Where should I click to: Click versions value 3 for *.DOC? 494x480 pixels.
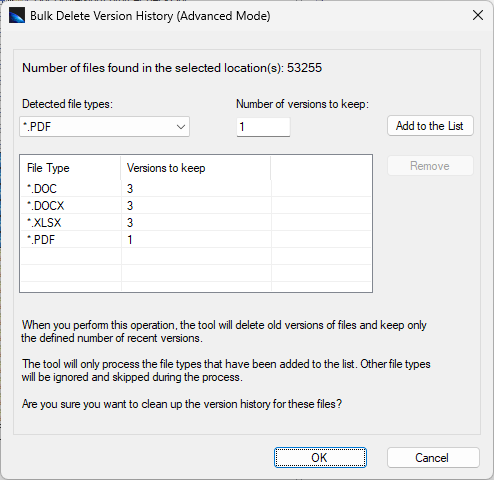tap(130, 189)
